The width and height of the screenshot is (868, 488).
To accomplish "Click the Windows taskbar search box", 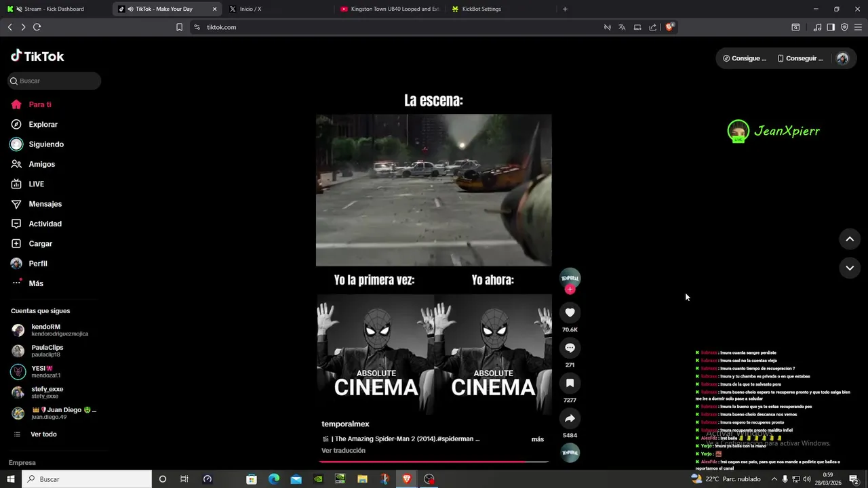I will pyautogui.click(x=87, y=479).
